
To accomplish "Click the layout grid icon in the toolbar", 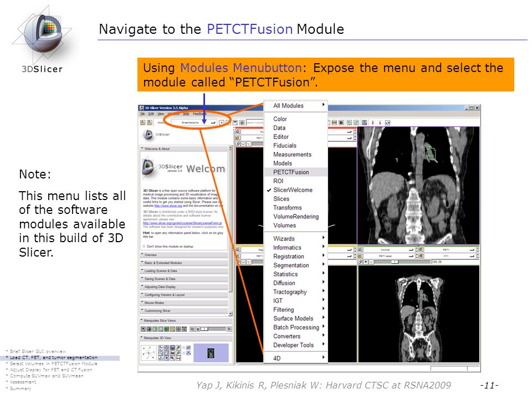I will 364,122.
